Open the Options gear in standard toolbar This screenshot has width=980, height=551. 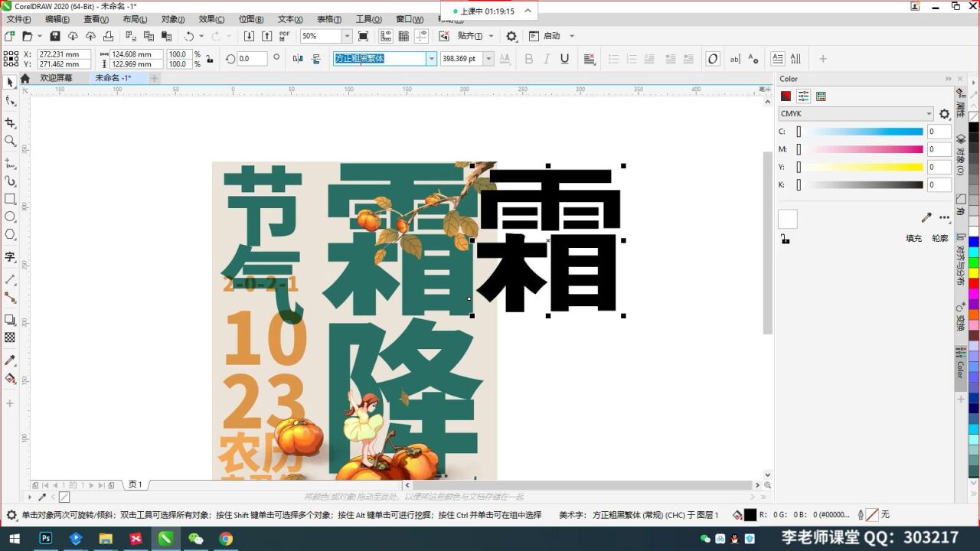(x=511, y=36)
